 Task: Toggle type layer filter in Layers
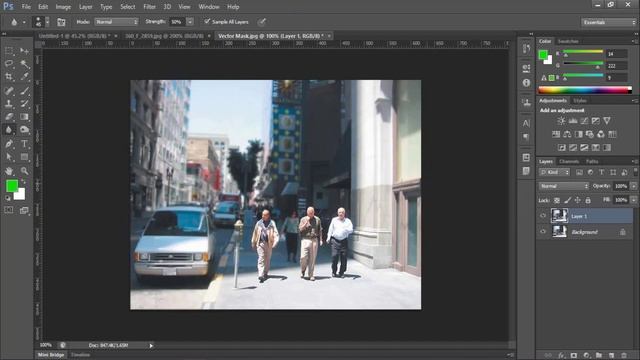pos(602,173)
